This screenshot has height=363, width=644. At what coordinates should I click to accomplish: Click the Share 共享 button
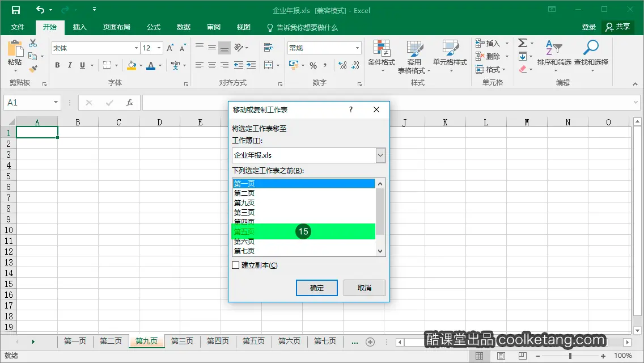tap(618, 27)
